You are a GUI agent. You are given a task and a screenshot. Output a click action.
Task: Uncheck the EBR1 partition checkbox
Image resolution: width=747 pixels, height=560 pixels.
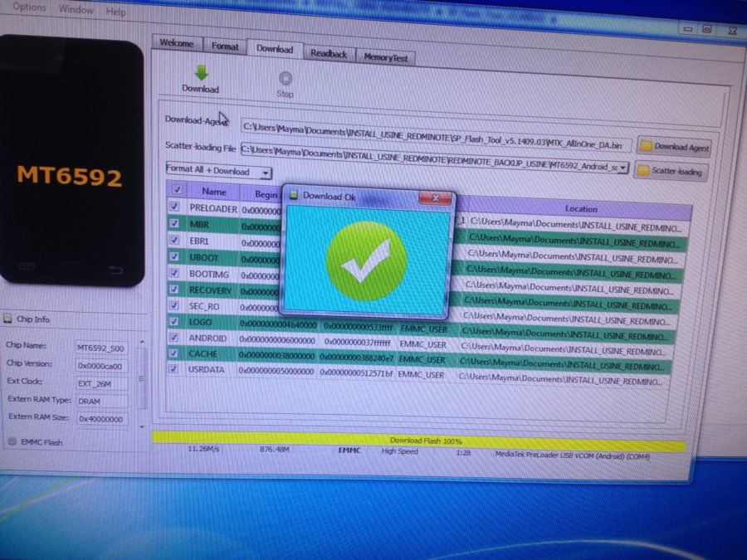(x=174, y=240)
